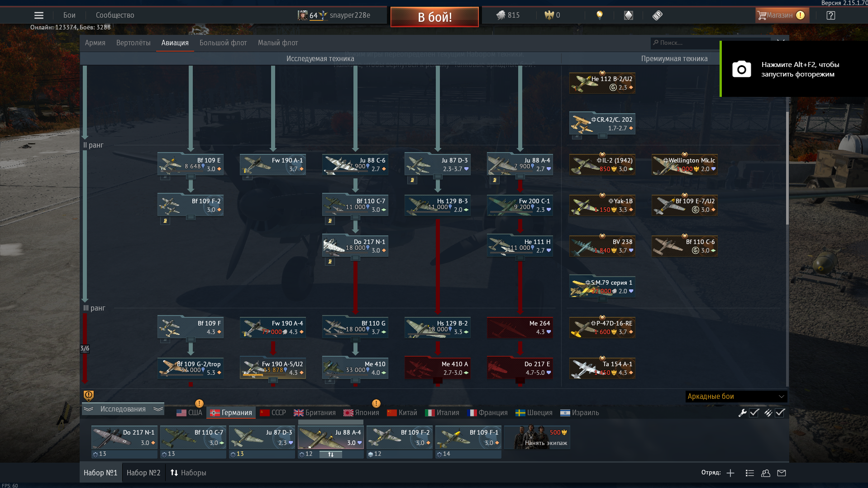The width and height of the screenshot is (868, 488).
Task: Select the Германия nation tab
Action: click(x=231, y=413)
